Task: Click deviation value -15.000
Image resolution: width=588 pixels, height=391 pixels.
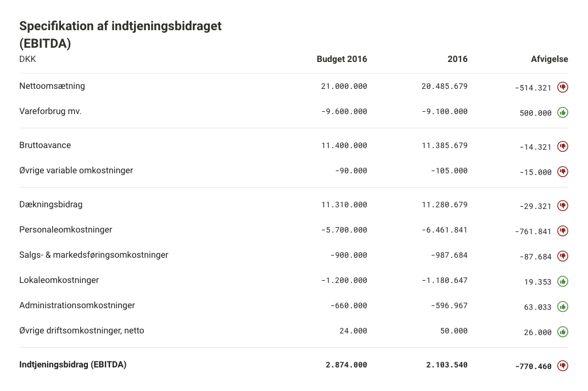Action: [535, 172]
